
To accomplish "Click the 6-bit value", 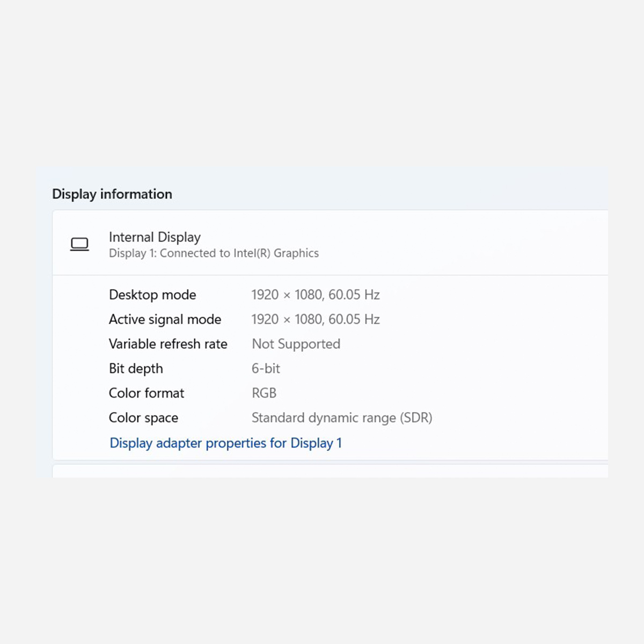I will coord(266,369).
